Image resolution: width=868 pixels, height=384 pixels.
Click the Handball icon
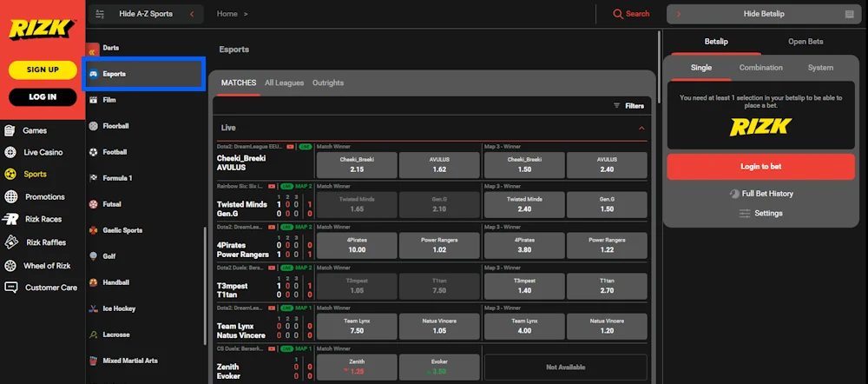pos(93,282)
